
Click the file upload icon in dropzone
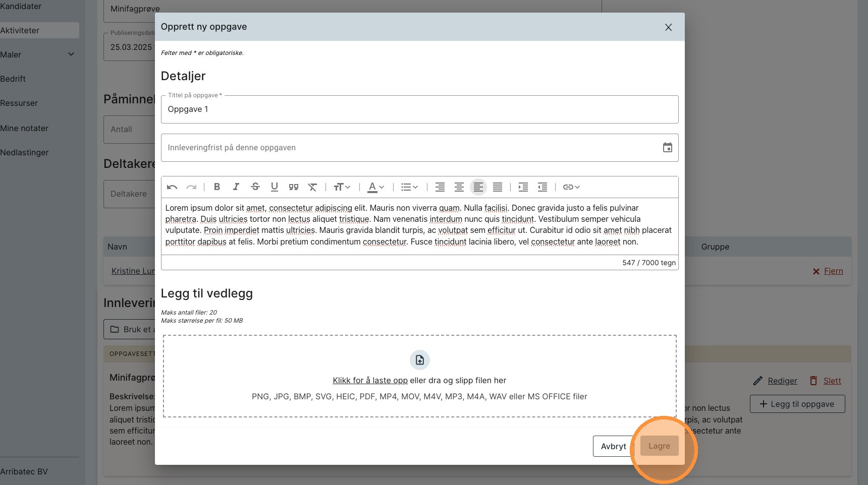(x=419, y=360)
